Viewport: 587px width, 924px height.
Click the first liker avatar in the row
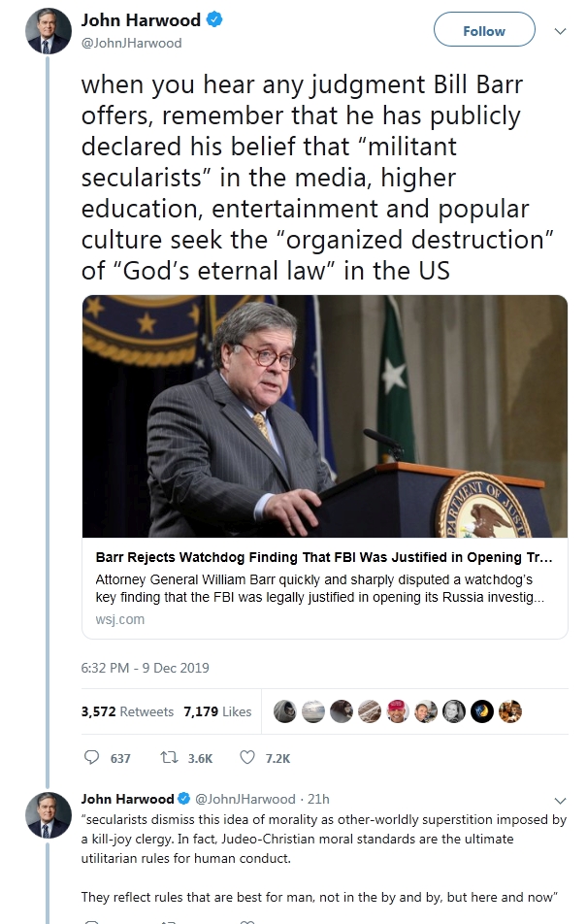(x=284, y=711)
